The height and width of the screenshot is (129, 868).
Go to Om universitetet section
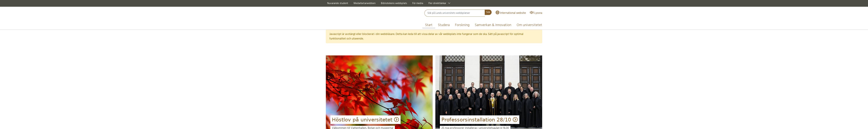pos(529,25)
